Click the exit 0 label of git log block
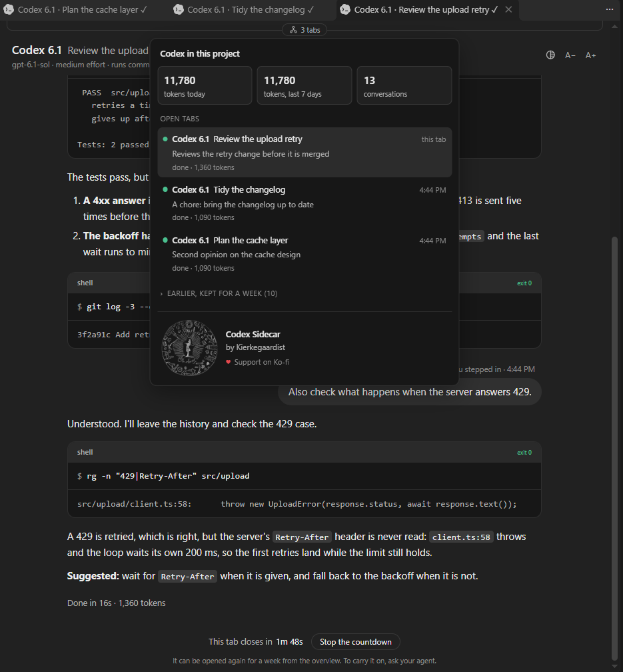 tap(524, 283)
